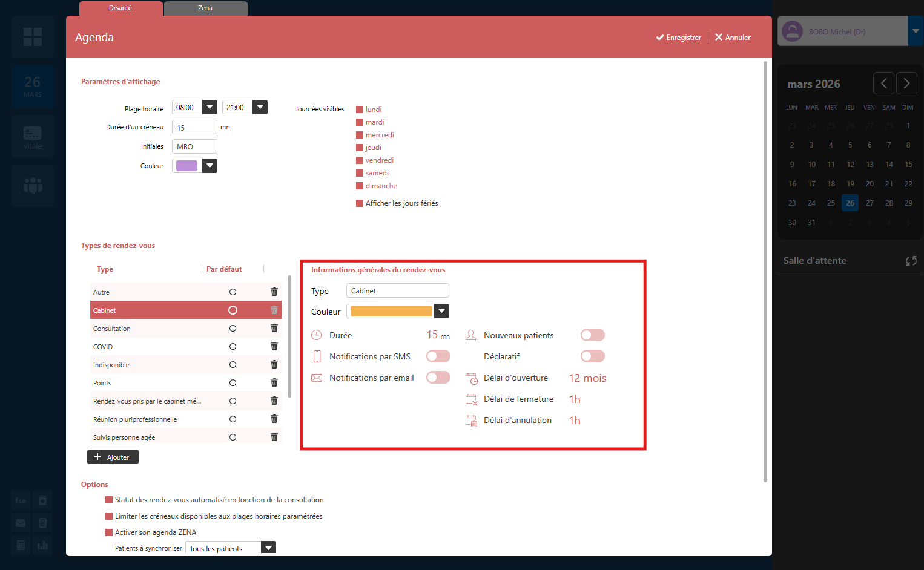Screen dimensions: 924x570
Task: Delete the Points appointment type
Action: (274, 382)
